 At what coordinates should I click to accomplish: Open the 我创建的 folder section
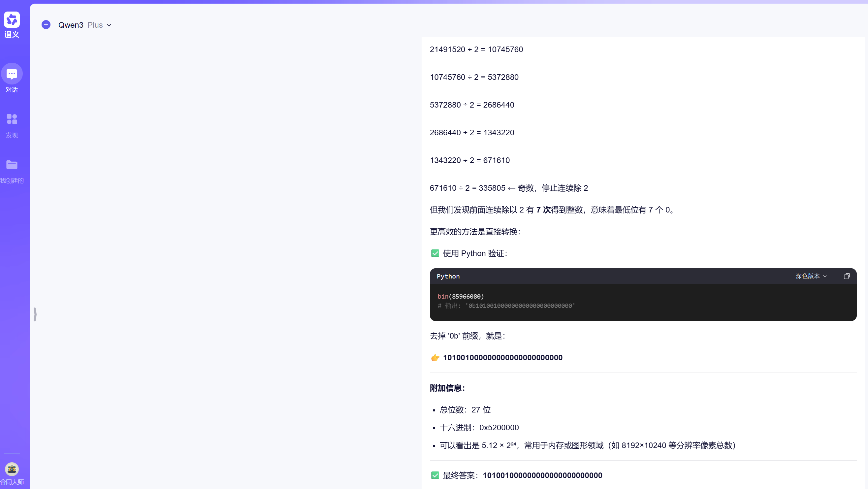point(12,172)
